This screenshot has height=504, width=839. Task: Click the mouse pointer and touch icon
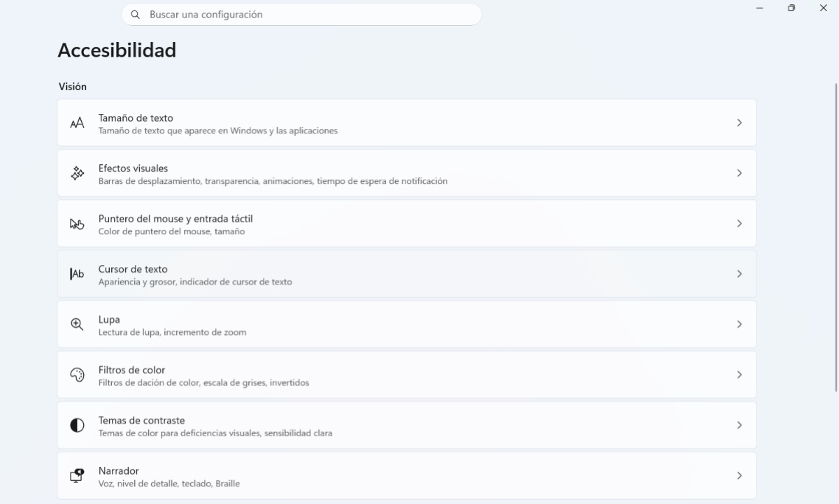point(77,224)
